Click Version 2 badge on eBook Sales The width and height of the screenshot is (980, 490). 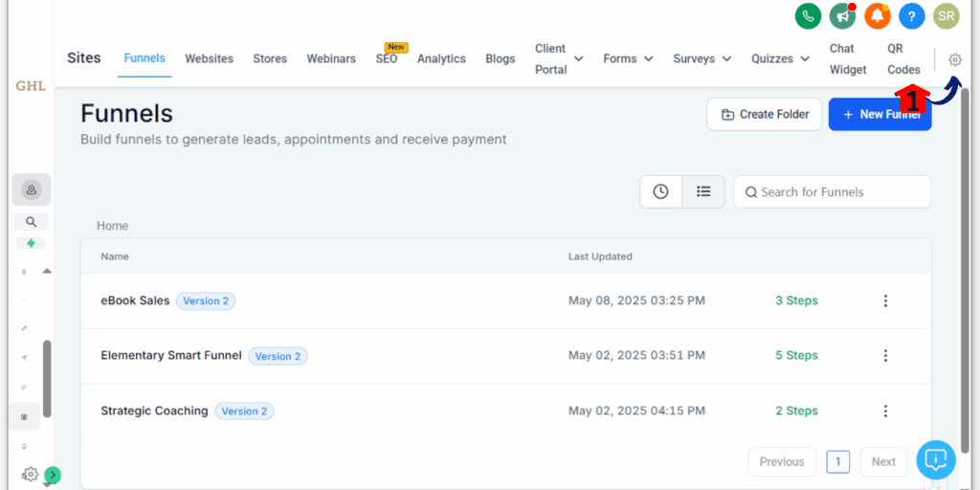click(x=206, y=301)
